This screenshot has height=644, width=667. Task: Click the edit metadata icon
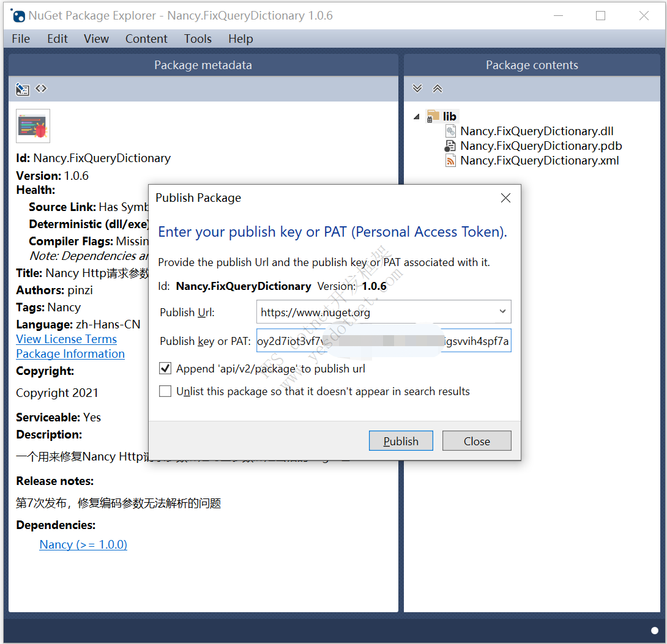tap(23, 89)
